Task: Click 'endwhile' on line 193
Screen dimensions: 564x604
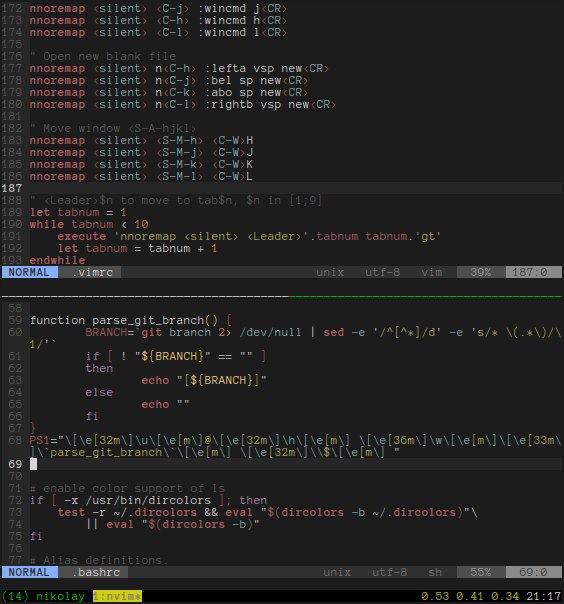Action: coord(57,260)
